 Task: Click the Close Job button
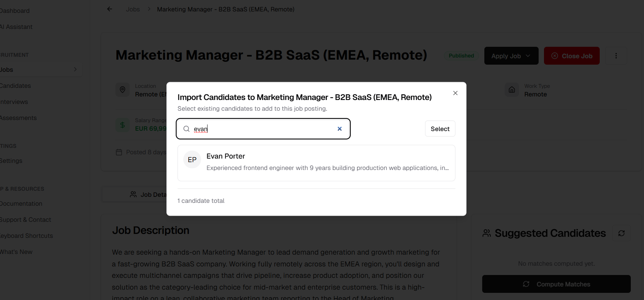[x=571, y=56]
